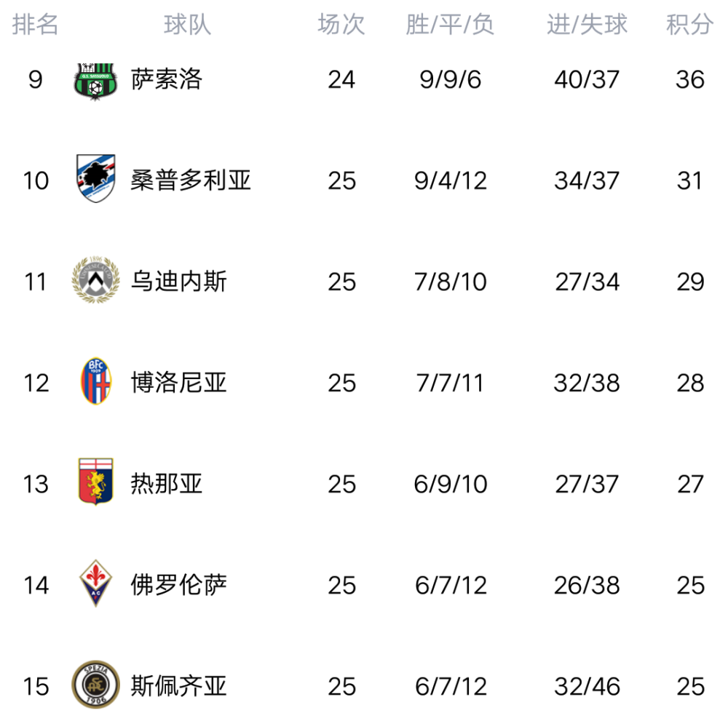Open 热那亚 team details
The image size is (728, 721).
pos(167,483)
